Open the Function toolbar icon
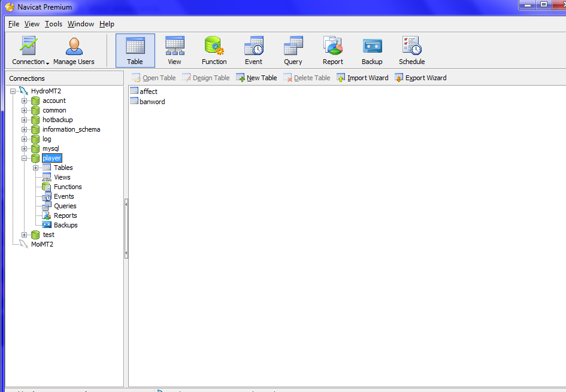This screenshot has width=566, height=392. (x=214, y=46)
